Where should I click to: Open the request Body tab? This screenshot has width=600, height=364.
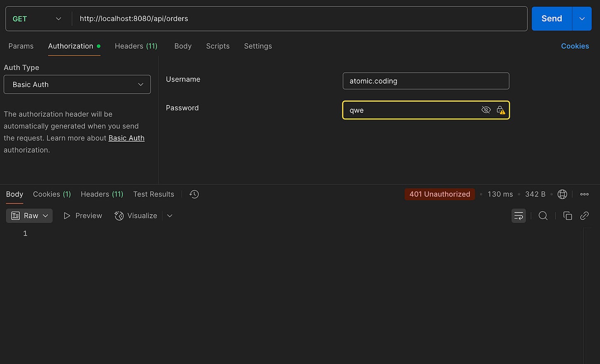[x=183, y=46]
